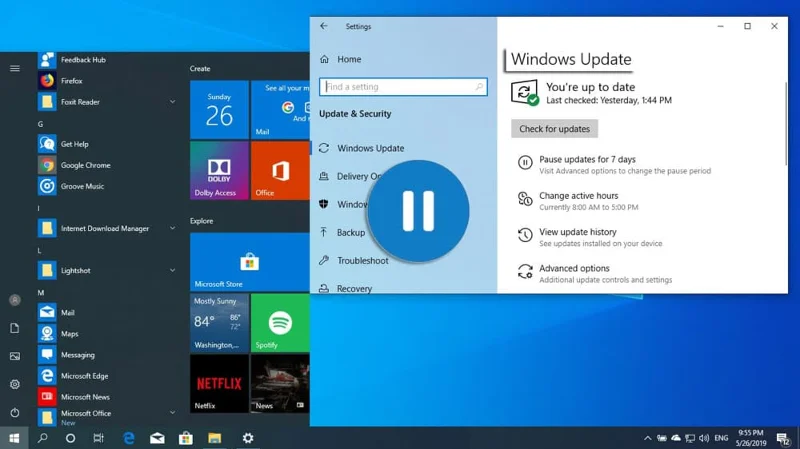
Task: Select Troubleshoot in Settings sidebar
Action: pos(354,260)
